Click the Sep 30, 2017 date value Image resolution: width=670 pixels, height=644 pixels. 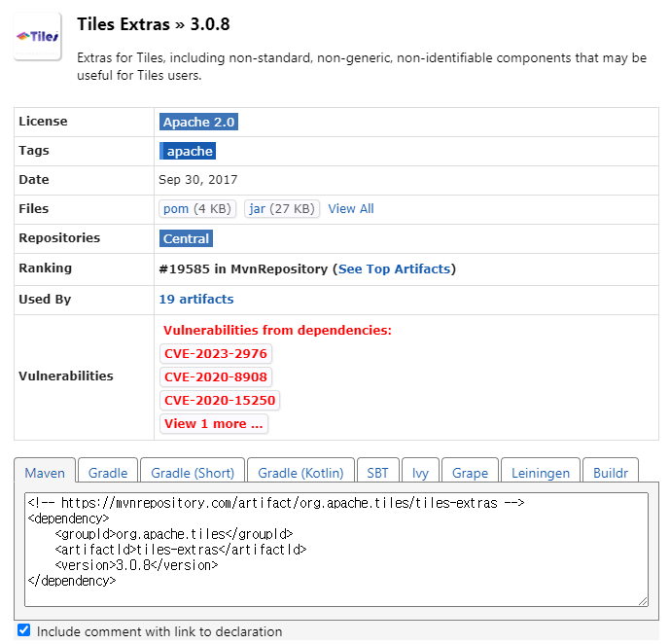[x=197, y=179]
